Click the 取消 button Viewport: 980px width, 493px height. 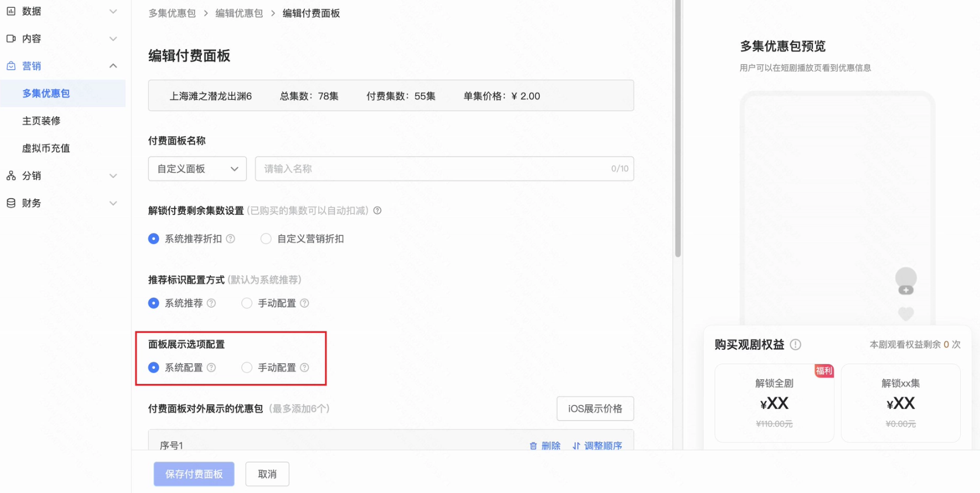[267, 474]
